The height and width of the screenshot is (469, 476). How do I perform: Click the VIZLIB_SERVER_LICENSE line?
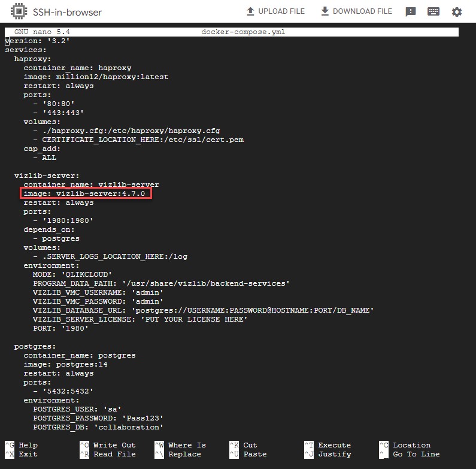140,319
